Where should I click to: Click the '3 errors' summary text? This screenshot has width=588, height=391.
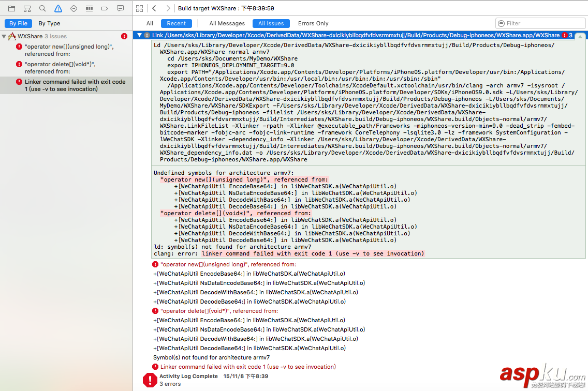click(x=170, y=384)
